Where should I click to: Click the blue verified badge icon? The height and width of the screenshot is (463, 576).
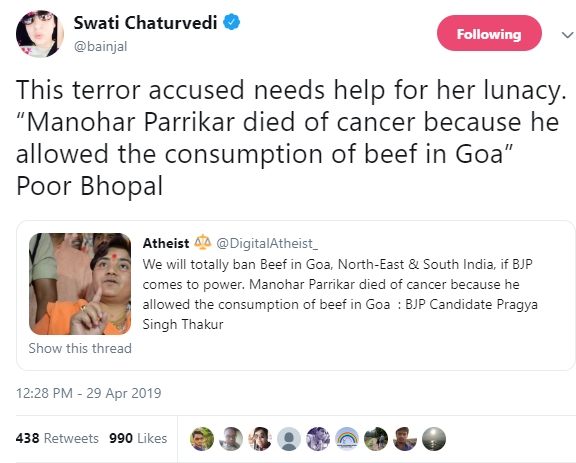pos(232,22)
